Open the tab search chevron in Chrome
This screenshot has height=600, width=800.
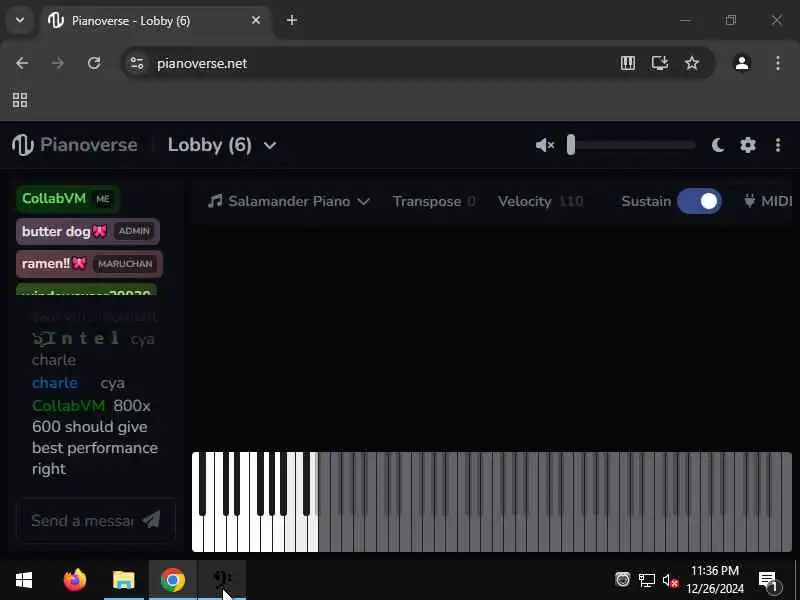[20, 20]
